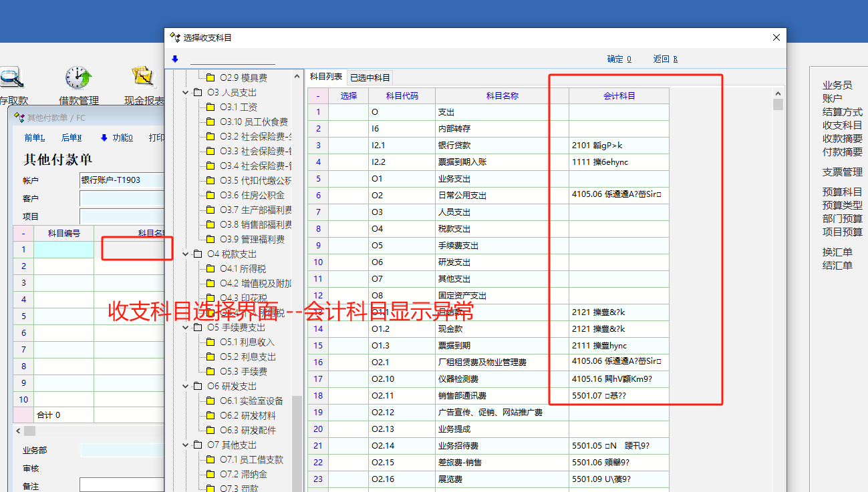Open the 现金报表 toolbar icon
This screenshot has height=492, width=868.
143,78
